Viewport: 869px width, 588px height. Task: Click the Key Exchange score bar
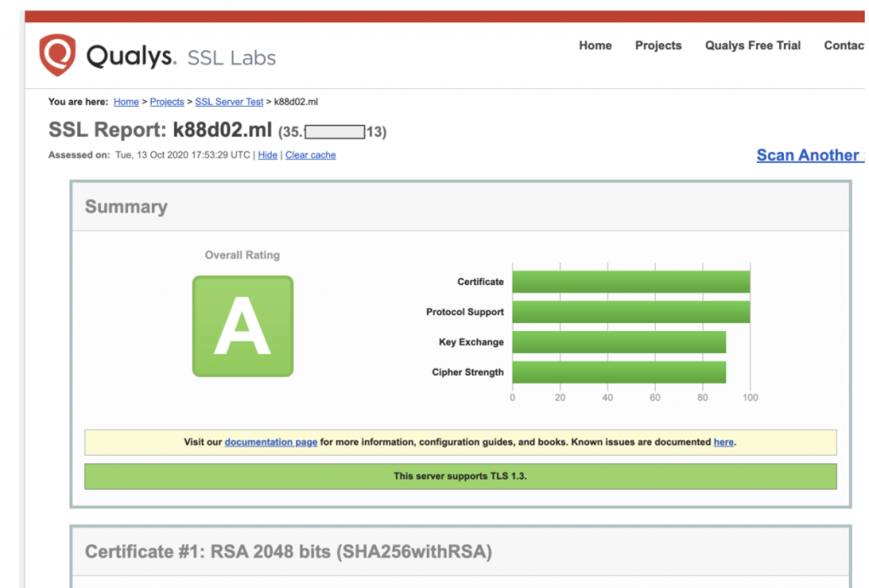tap(619, 342)
